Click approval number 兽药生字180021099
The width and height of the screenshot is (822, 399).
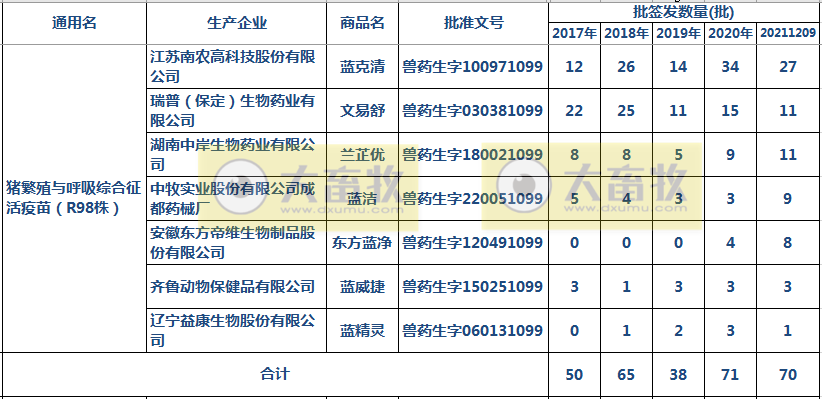coord(472,155)
